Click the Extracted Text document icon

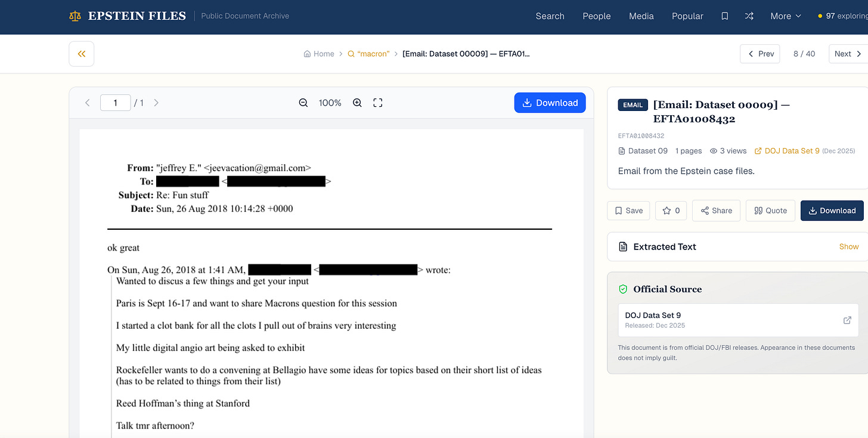pyautogui.click(x=623, y=246)
